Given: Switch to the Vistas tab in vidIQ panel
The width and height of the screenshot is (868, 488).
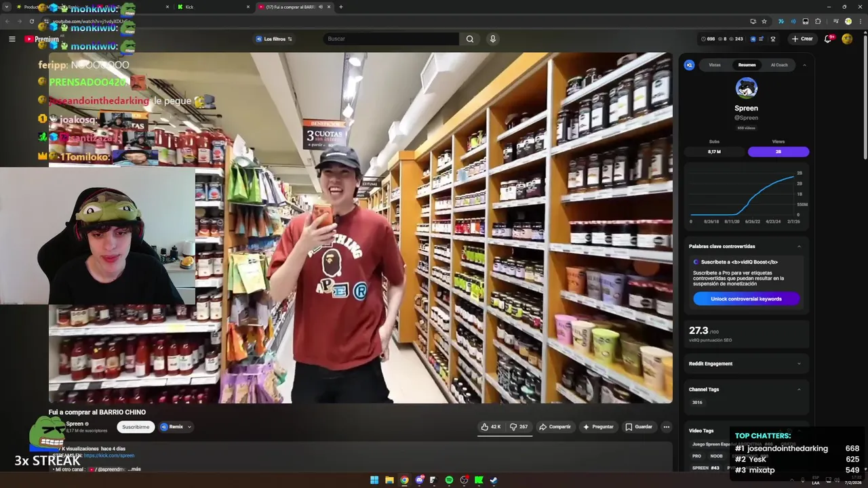Looking at the screenshot, I should coord(715,65).
